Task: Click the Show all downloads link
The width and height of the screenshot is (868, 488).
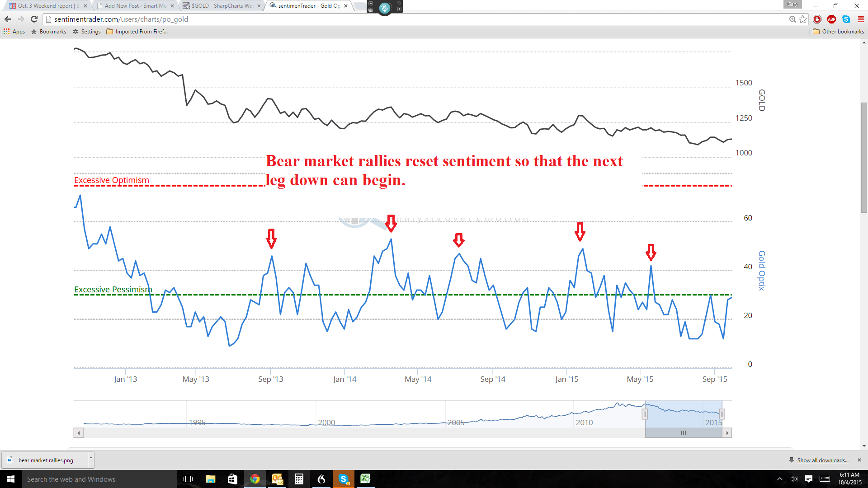Action: coord(822,460)
